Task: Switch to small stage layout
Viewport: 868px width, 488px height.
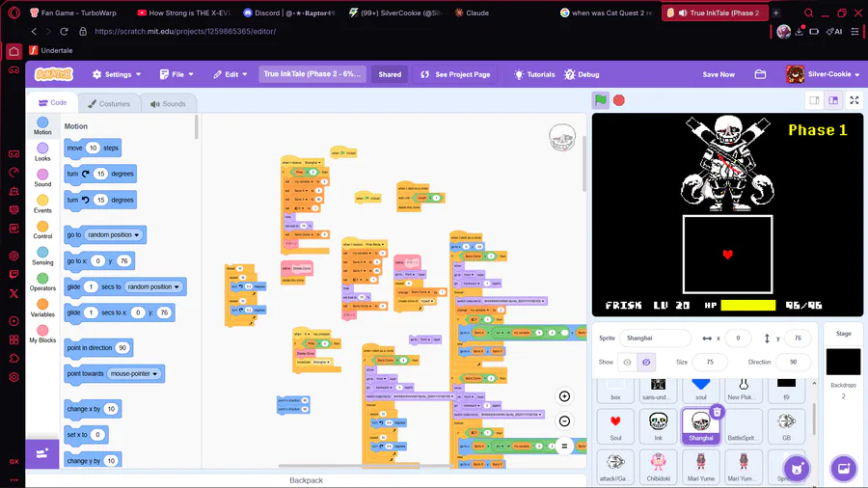Action: pyautogui.click(x=814, y=100)
